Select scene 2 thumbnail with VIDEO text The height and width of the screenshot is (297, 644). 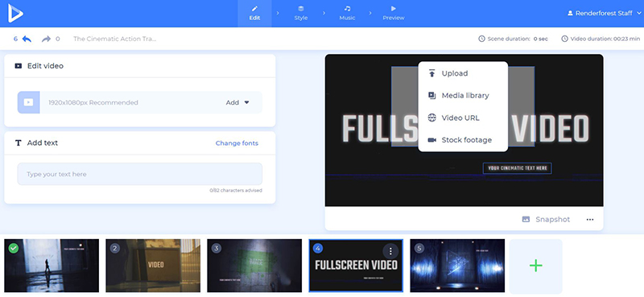(153, 266)
